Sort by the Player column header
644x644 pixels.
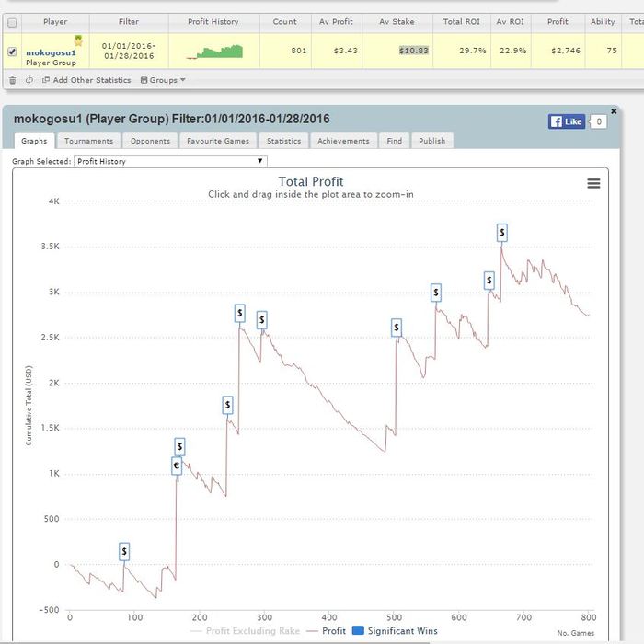55,22
